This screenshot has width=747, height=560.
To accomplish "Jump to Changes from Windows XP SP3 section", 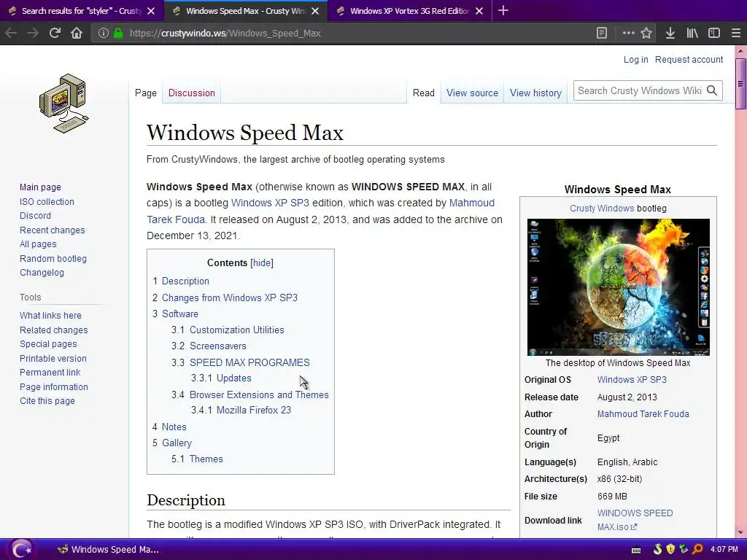I will click(230, 297).
